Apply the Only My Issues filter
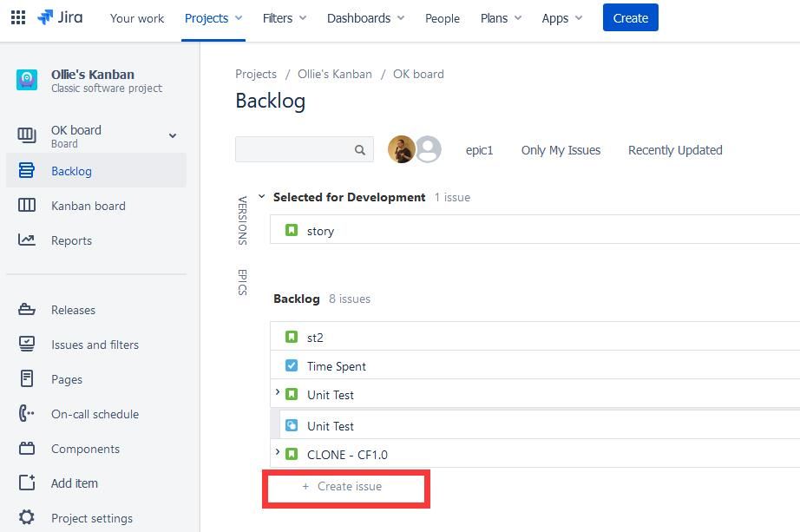Screen dimensions: 800x532 561,150
